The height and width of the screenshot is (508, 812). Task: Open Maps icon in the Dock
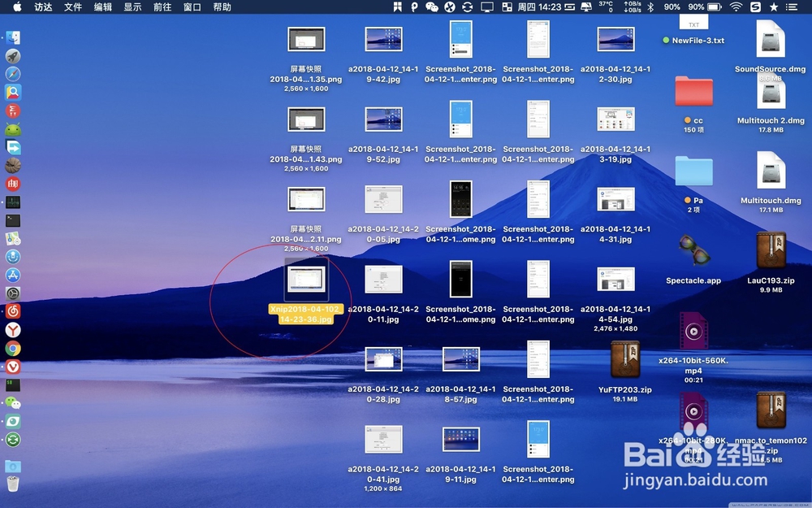coord(13,238)
